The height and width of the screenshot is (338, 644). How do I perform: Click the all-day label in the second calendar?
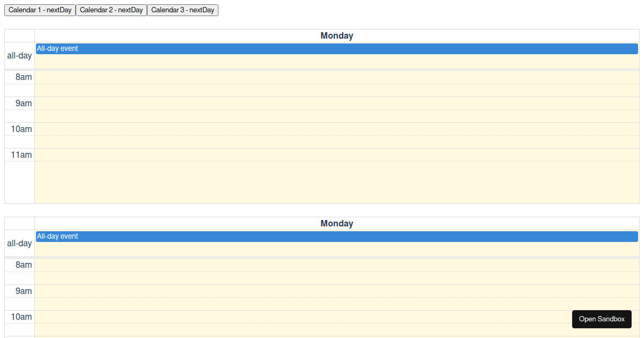[x=19, y=244]
